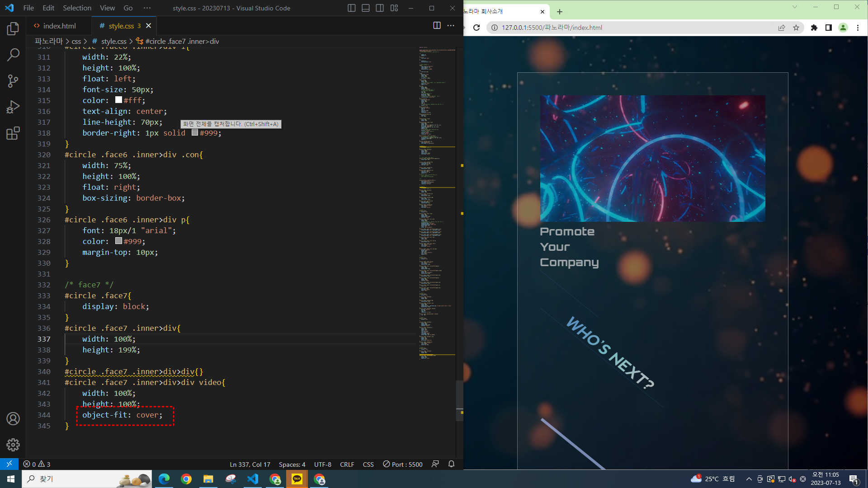Expand the hidden menu bar items ellipsis

(x=147, y=8)
